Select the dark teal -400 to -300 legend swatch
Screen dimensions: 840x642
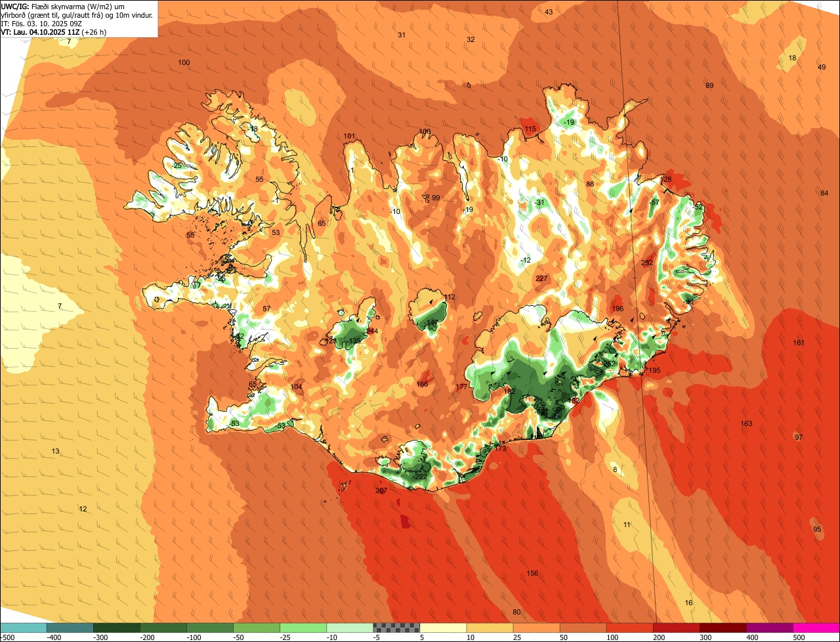point(70,628)
